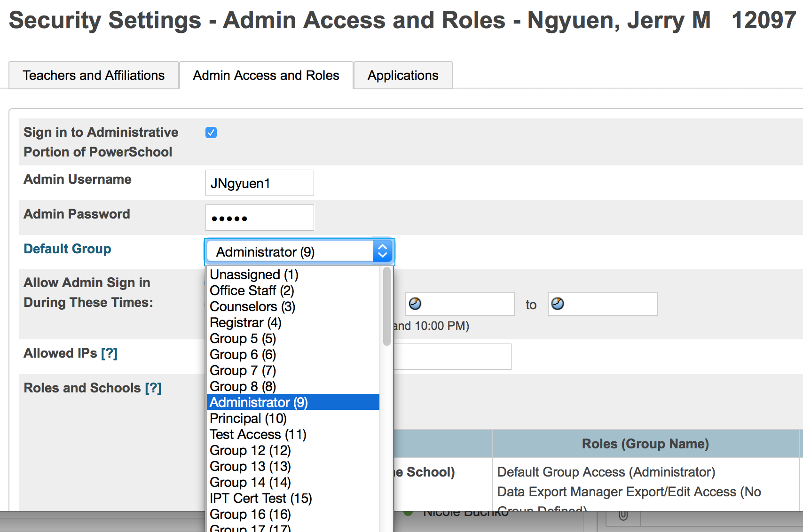Select Counselors (3) in dropdown list
The width and height of the screenshot is (803, 532).
[x=252, y=306]
